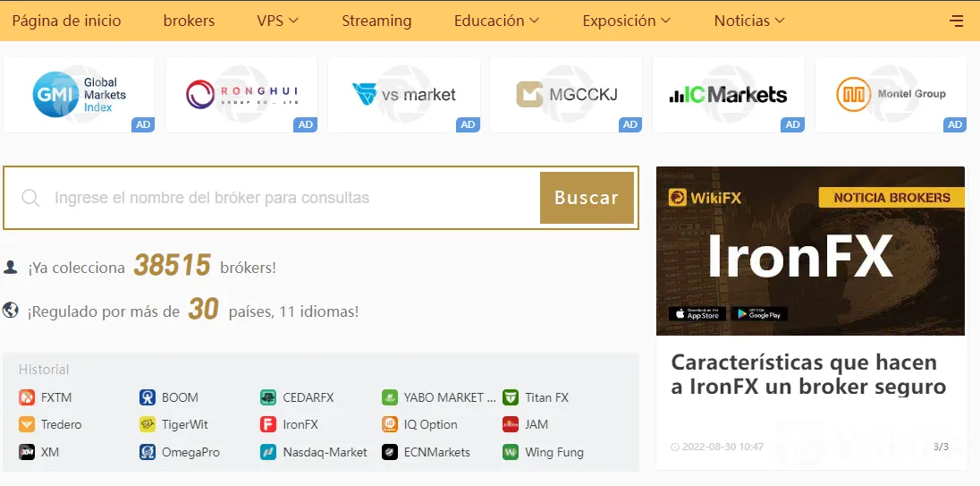This screenshot has height=486, width=980.
Task: Click the OmegaPro broker icon
Action: (147, 452)
